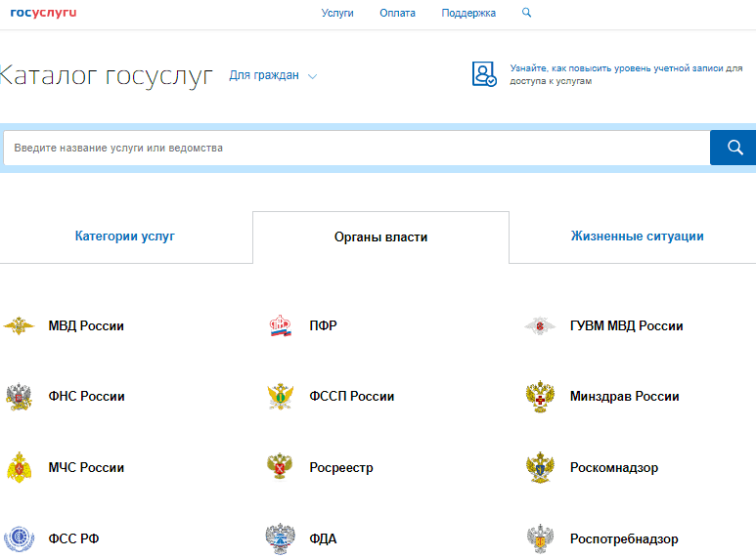Expand the Для граждан dropdown
Image resolution: width=756 pixels, height=559 pixels.
click(x=273, y=75)
